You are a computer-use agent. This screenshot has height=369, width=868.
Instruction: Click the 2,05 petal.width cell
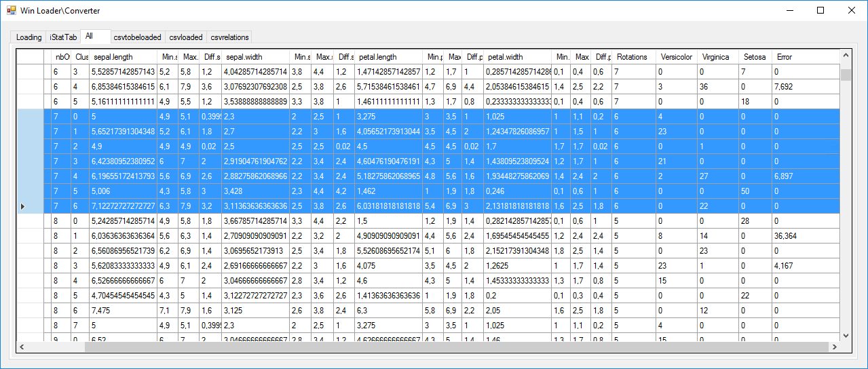pos(518,311)
